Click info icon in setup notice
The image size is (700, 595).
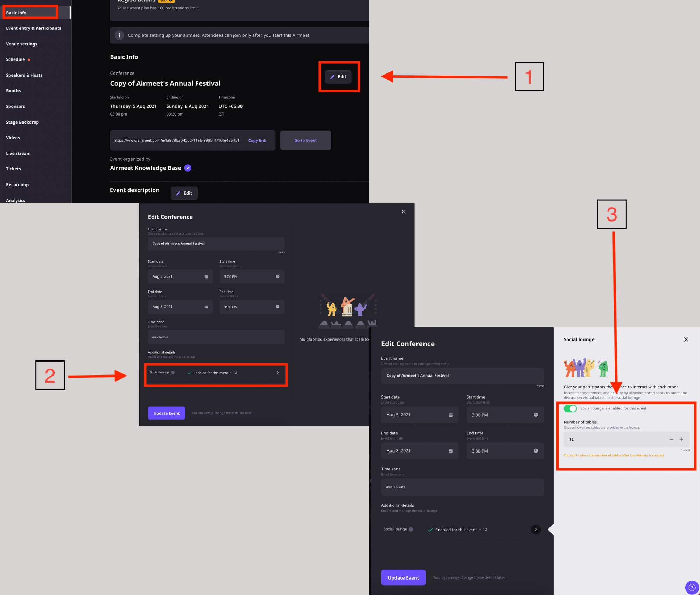[x=119, y=35]
